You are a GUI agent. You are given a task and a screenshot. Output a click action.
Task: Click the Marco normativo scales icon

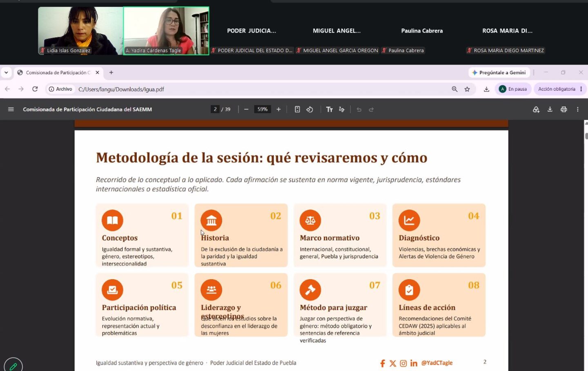point(310,220)
